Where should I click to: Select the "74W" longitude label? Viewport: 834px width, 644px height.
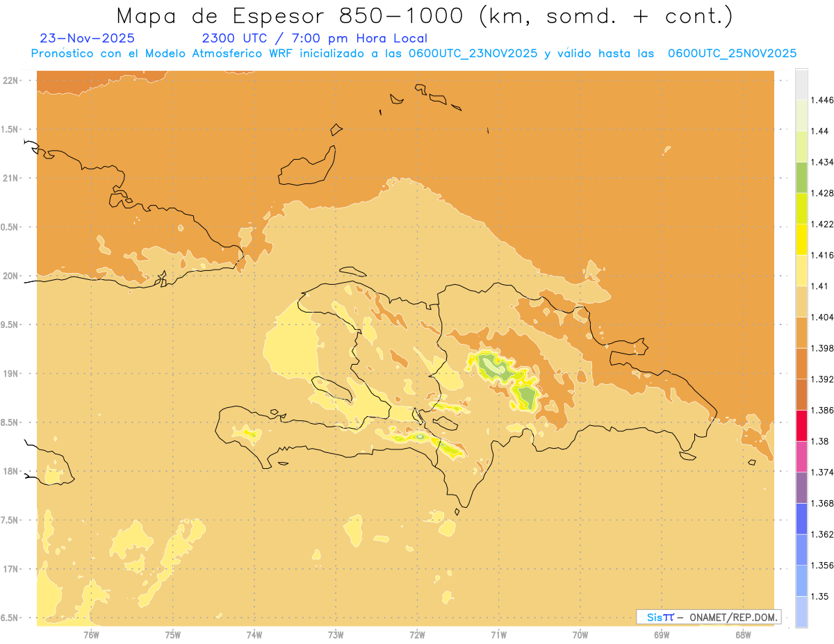point(254,634)
